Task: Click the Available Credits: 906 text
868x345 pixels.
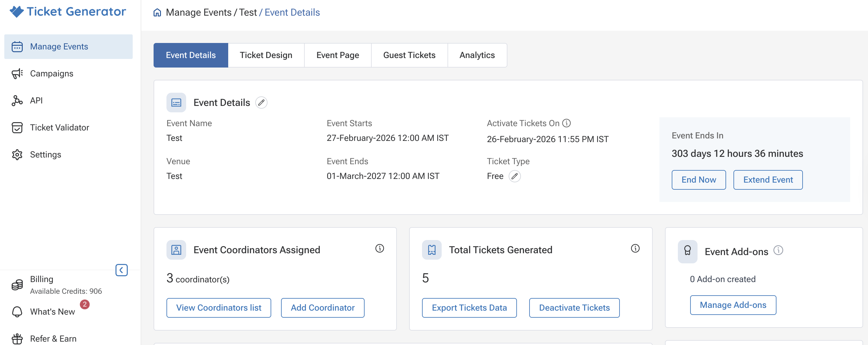Action: coord(66,291)
